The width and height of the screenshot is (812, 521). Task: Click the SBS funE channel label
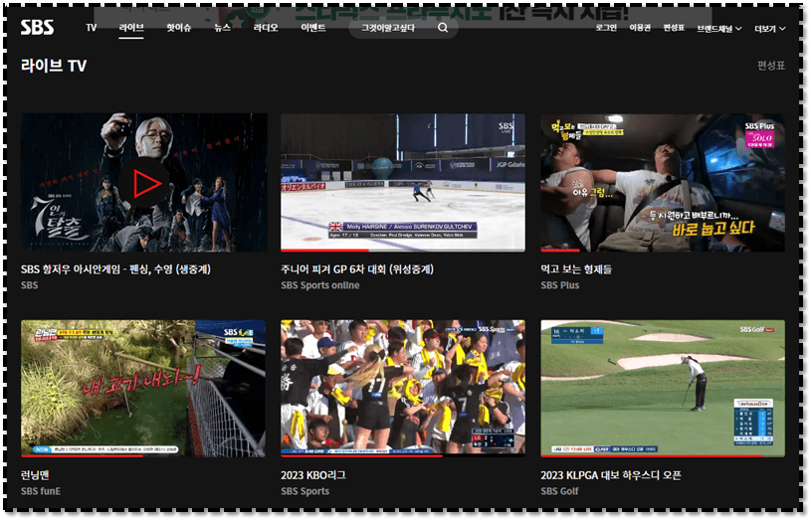[x=41, y=491]
